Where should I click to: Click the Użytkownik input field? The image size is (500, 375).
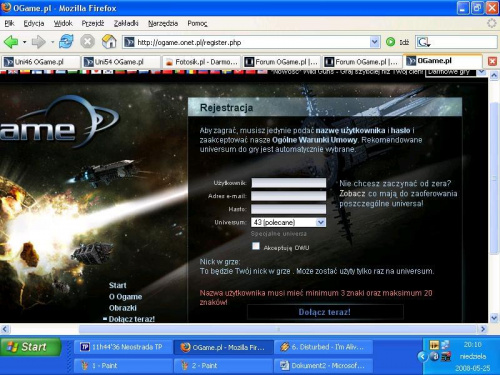pos(289,183)
